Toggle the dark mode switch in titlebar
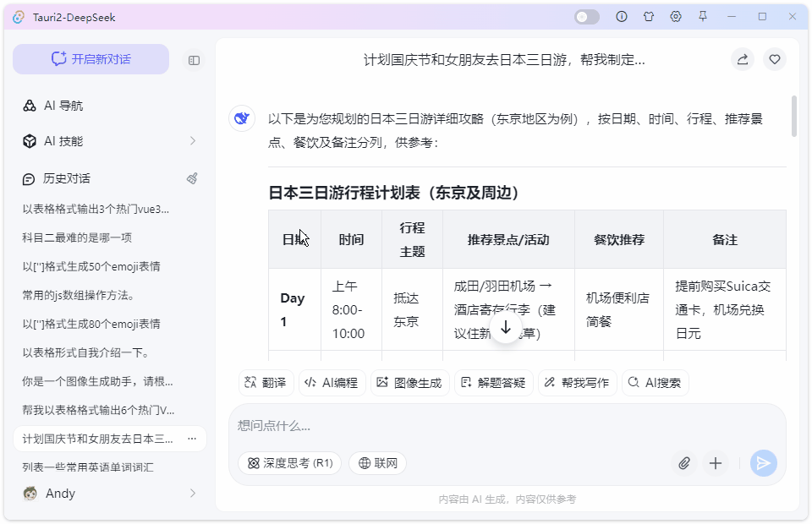Viewport: 812px width, 524px height. [x=587, y=17]
